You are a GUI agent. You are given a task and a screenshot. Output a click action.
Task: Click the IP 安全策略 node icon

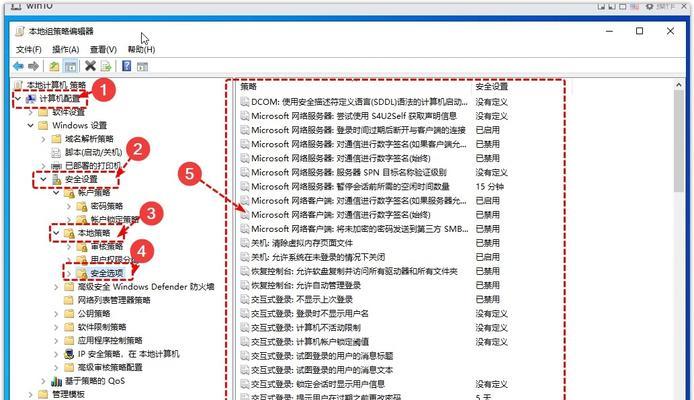click(x=69, y=354)
